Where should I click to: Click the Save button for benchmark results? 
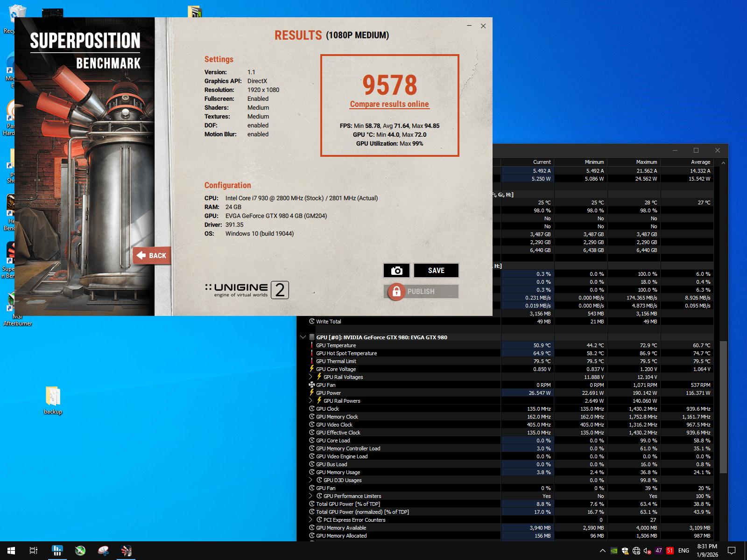tap(436, 271)
